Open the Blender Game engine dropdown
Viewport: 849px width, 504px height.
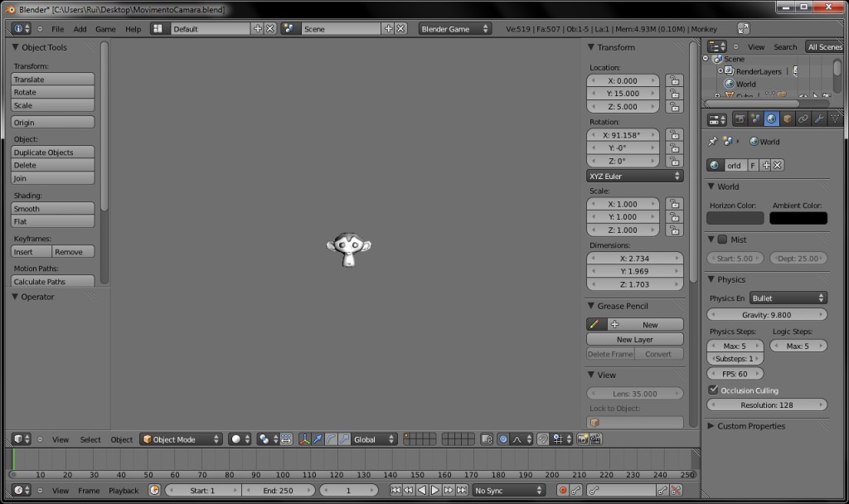pos(454,28)
